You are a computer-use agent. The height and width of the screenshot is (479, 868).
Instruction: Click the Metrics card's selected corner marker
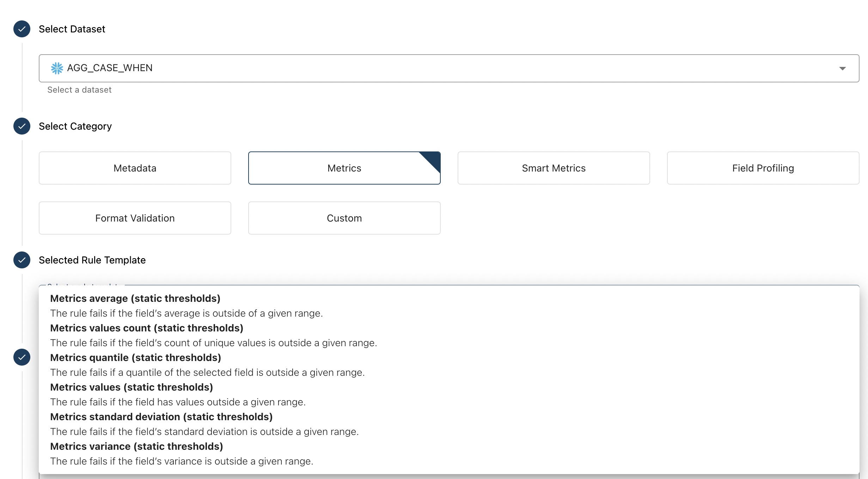click(x=433, y=159)
